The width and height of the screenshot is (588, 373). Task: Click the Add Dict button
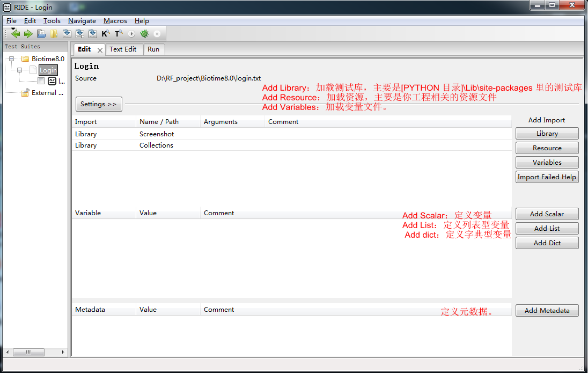coord(547,243)
